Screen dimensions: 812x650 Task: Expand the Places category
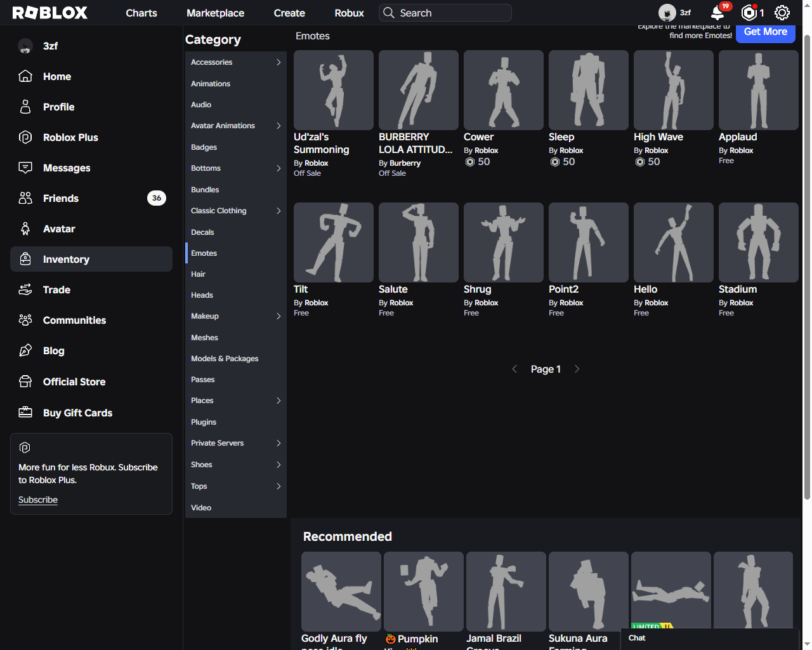coord(278,401)
